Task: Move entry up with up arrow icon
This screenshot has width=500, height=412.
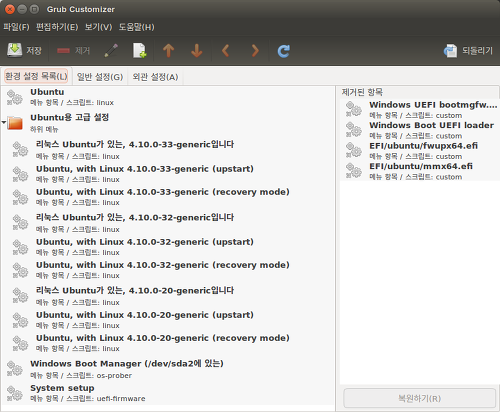Action: (168, 51)
